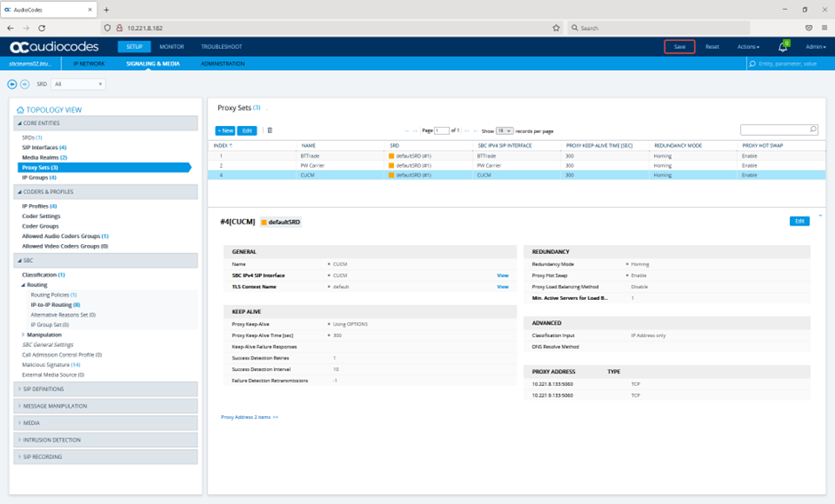Click the Pocket save icon in browser toolbar
The height and width of the screenshot is (504, 835).
pos(809,28)
